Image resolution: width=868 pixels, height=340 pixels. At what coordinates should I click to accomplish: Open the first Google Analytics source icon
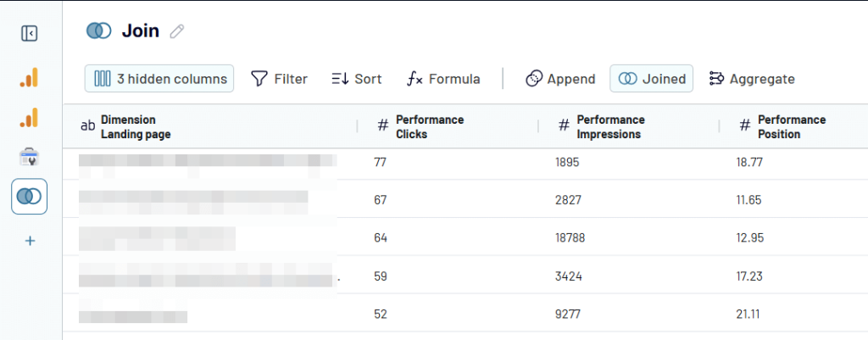30,77
